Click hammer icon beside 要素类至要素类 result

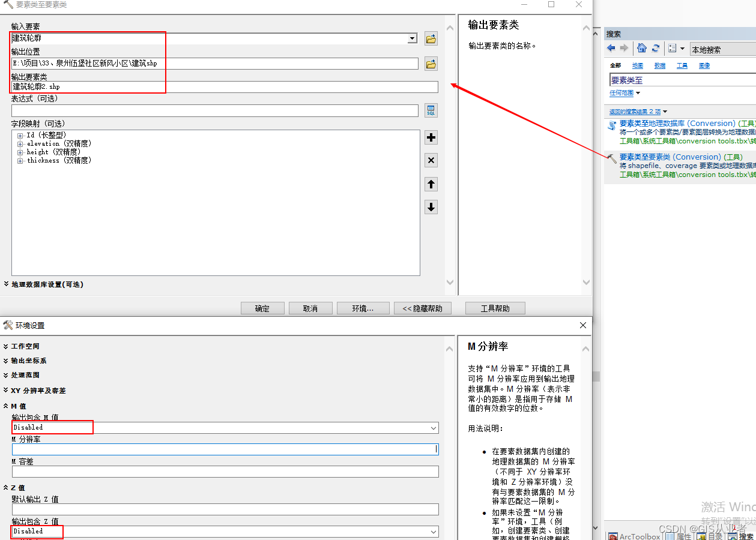(612, 158)
